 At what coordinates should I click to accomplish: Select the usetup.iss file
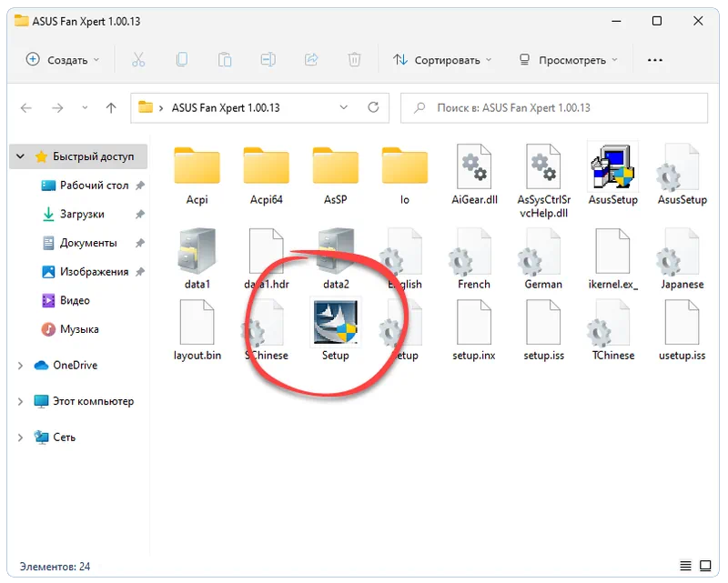click(x=682, y=330)
